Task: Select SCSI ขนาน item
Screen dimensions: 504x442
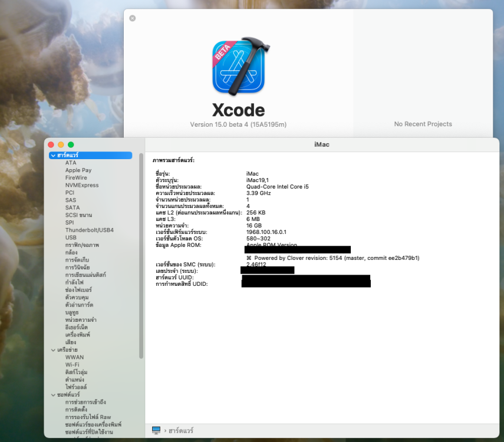Action: point(79,215)
